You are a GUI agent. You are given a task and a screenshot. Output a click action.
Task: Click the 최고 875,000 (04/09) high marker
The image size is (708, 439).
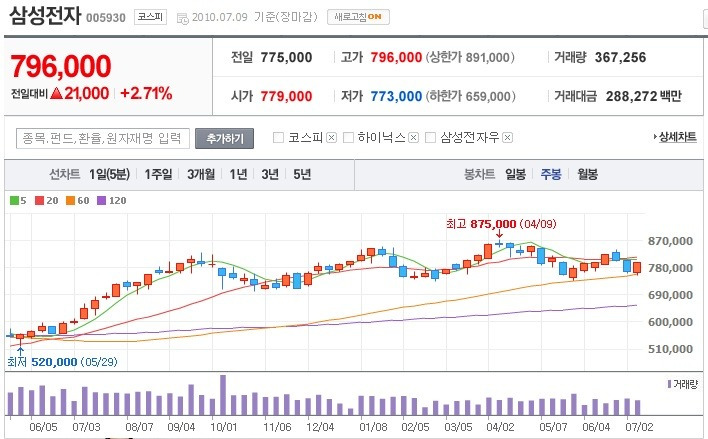tap(501, 224)
